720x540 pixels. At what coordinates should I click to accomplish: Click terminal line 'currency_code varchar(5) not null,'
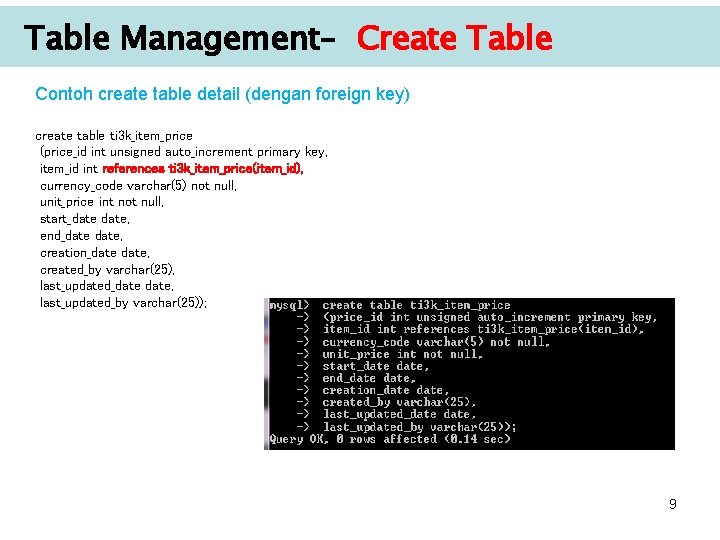tap(436, 342)
